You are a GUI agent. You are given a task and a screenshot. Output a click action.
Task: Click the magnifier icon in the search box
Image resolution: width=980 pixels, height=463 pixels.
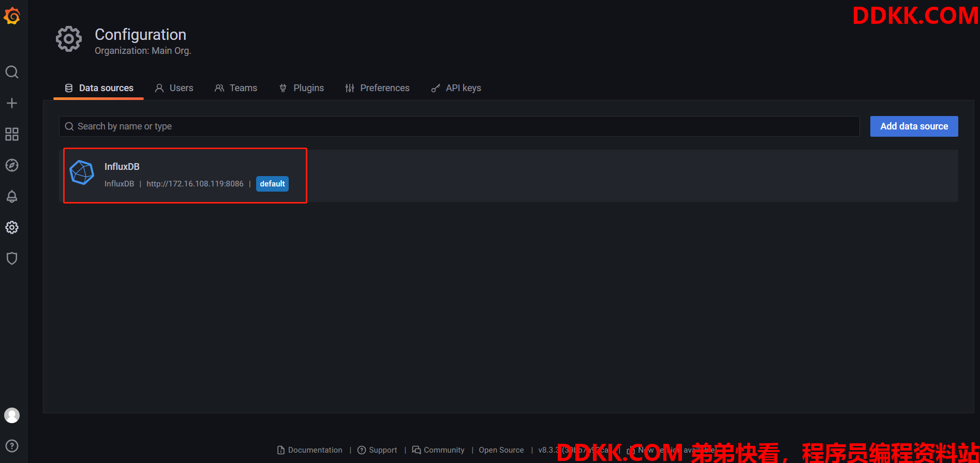(x=69, y=126)
